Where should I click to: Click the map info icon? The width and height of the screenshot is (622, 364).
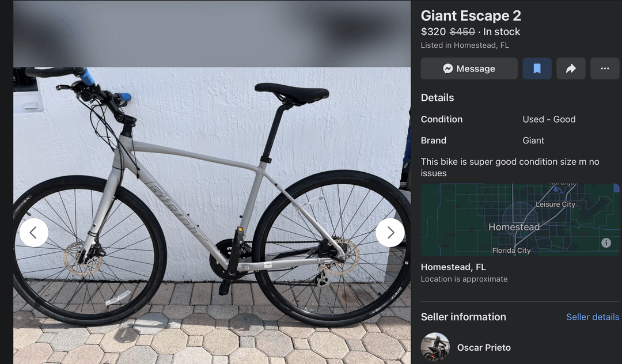[606, 242]
